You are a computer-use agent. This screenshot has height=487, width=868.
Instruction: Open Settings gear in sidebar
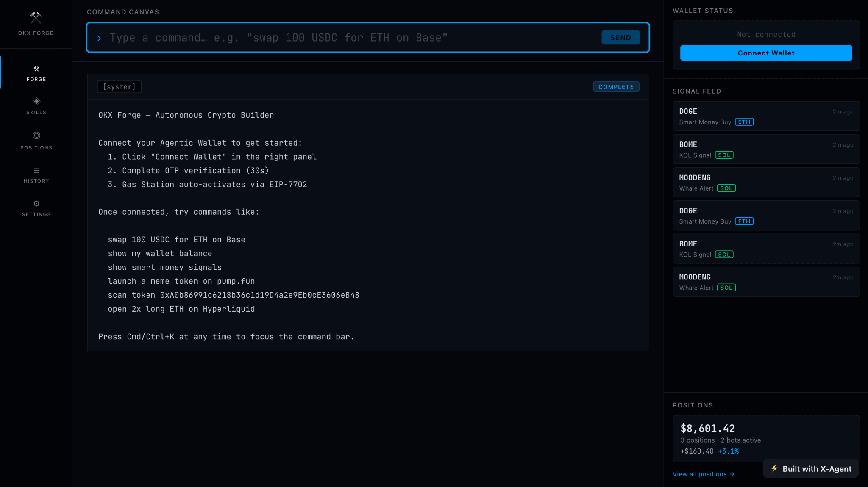click(x=36, y=204)
